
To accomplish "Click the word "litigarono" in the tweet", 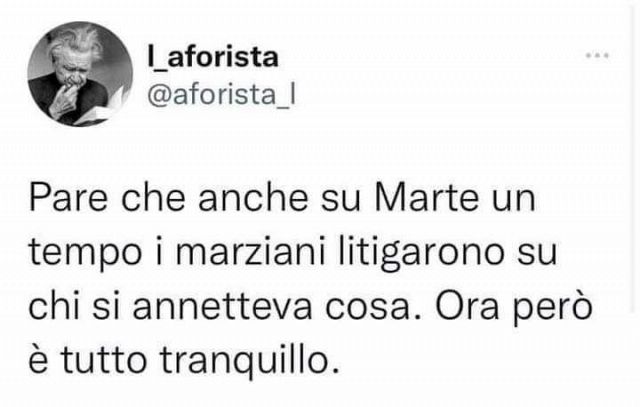I will [422, 254].
